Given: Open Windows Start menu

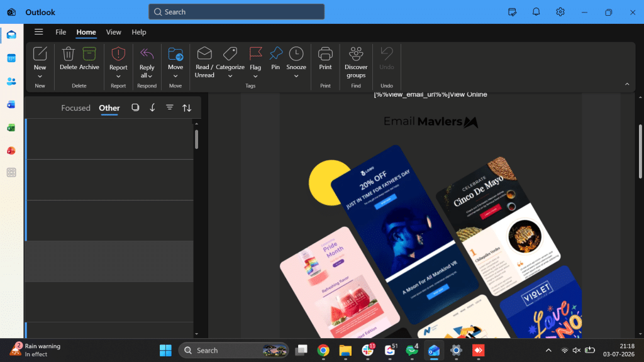Looking at the screenshot, I should coord(165,350).
